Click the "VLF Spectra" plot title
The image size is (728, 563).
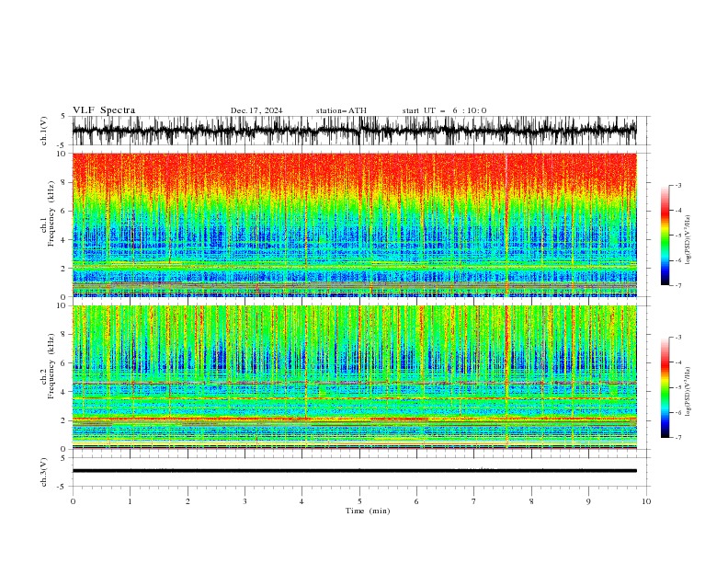pyautogui.click(x=104, y=110)
